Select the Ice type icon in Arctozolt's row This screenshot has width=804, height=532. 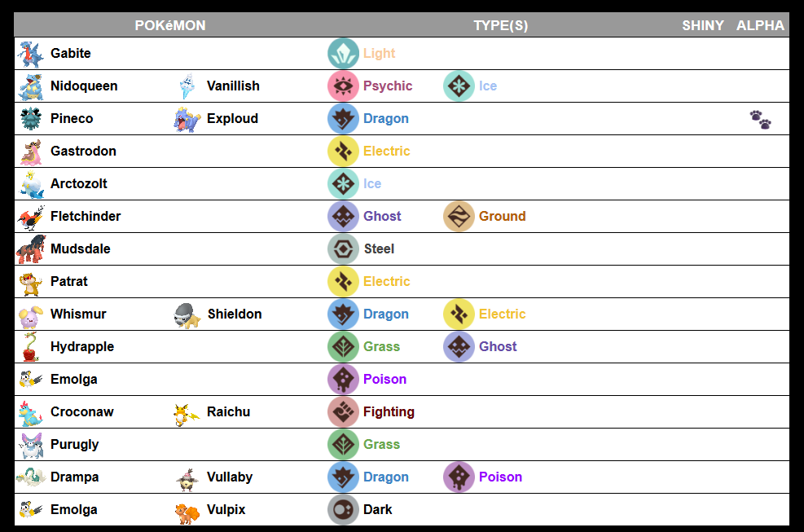343,184
